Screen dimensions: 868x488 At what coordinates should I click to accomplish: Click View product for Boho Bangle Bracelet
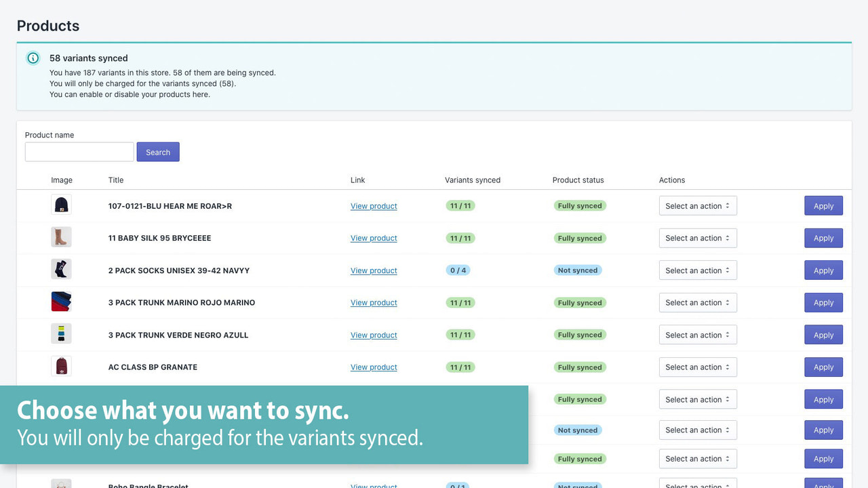[374, 486]
